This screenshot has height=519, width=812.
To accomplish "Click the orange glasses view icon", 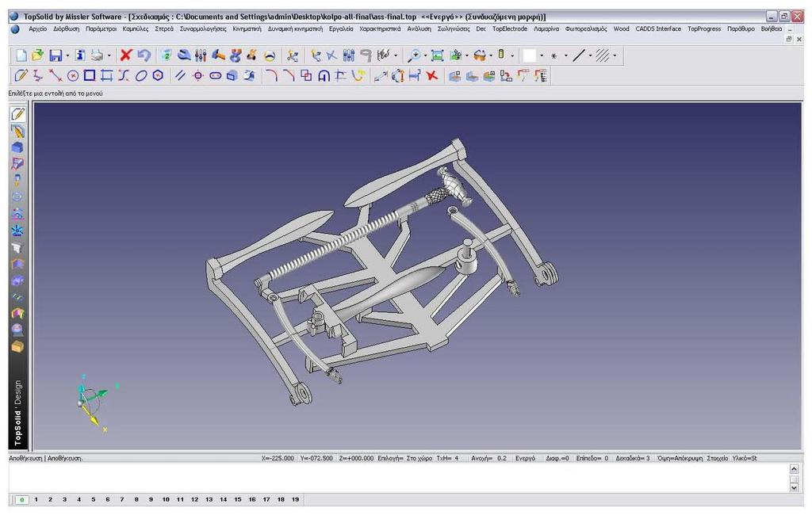I will pyautogui.click(x=480, y=55).
